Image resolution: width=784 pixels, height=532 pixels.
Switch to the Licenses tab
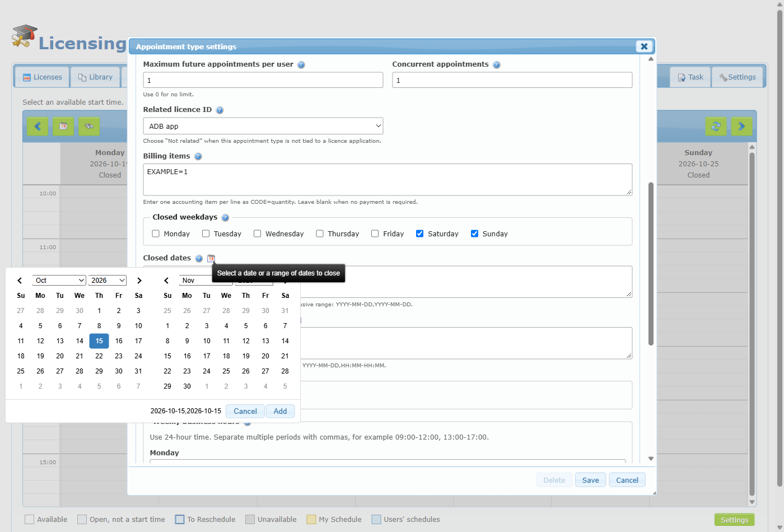pyautogui.click(x=42, y=77)
